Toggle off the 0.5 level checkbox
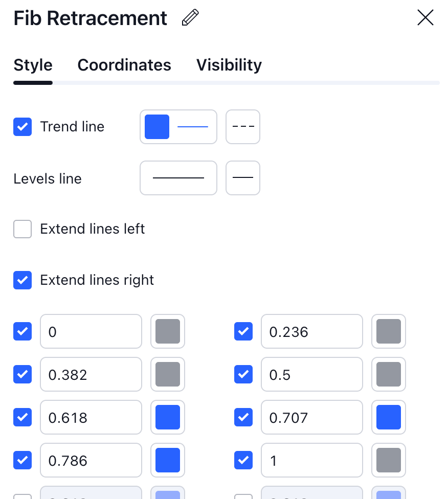 tap(243, 374)
